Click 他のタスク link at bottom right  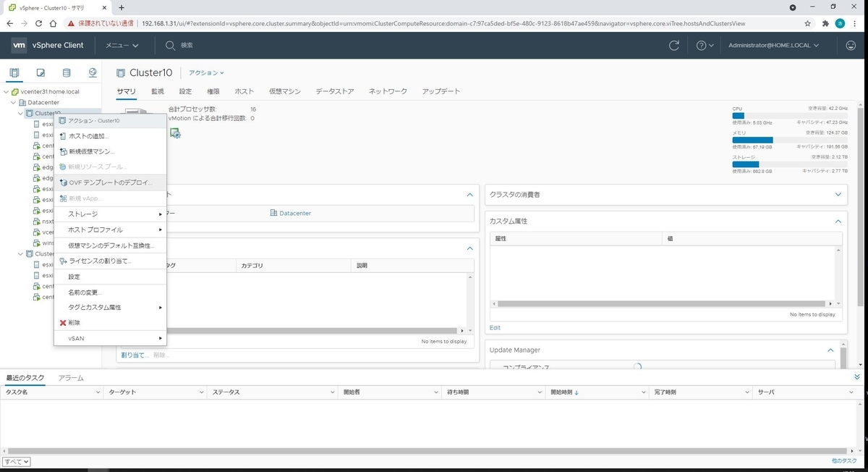[844, 460]
